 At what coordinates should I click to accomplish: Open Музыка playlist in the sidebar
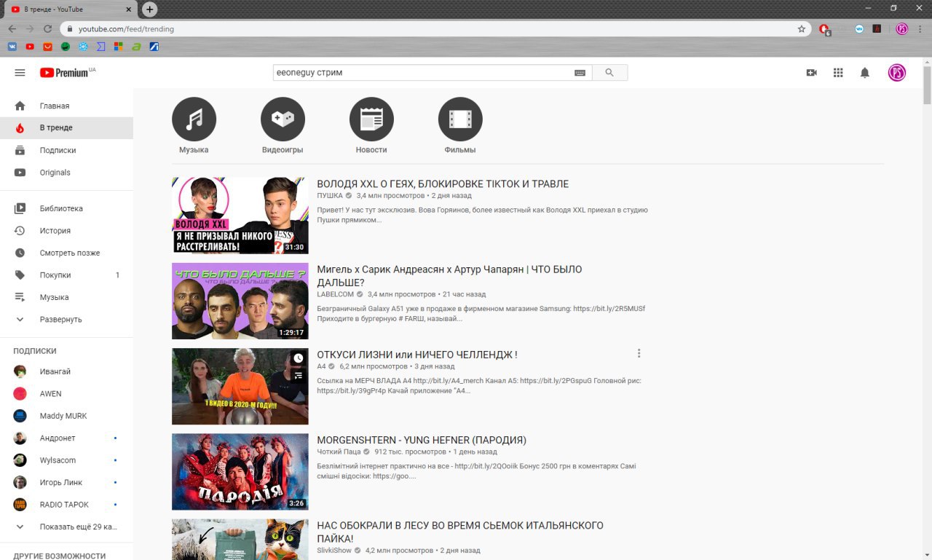pyautogui.click(x=66, y=297)
